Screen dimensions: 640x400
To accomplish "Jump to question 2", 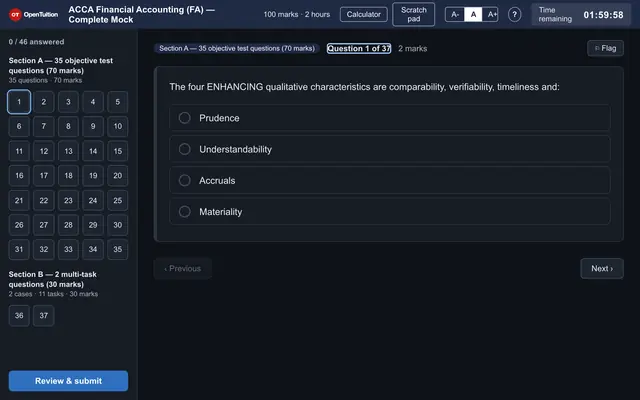I will coord(44,102).
